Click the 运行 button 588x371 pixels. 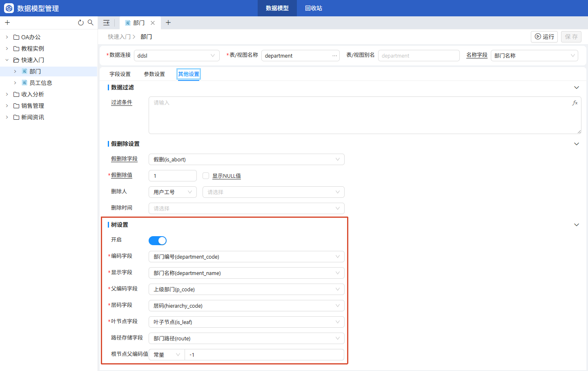pyautogui.click(x=544, y=37)
